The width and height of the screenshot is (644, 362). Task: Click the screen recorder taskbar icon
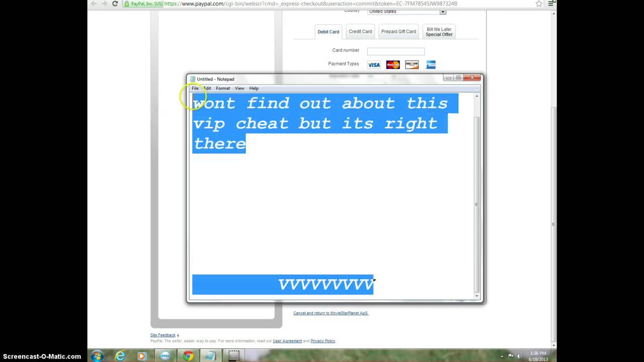pyautogui.click(x=233, y=356)
